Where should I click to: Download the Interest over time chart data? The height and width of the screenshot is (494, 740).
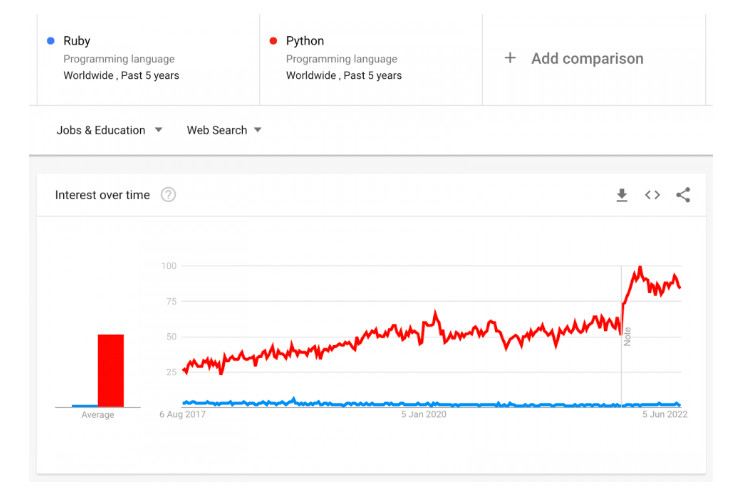pos(622,195)
